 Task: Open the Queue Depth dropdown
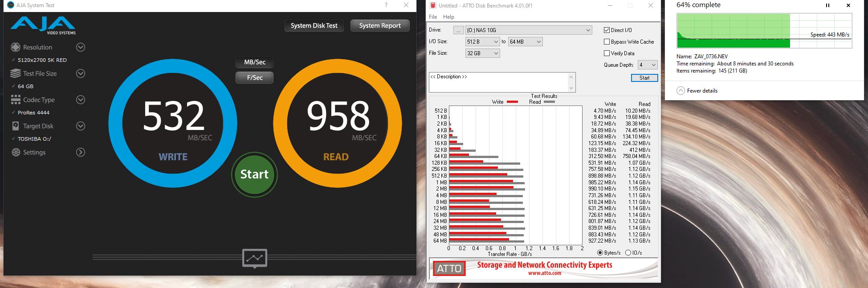pyautogui.click(x=648, y=65)
